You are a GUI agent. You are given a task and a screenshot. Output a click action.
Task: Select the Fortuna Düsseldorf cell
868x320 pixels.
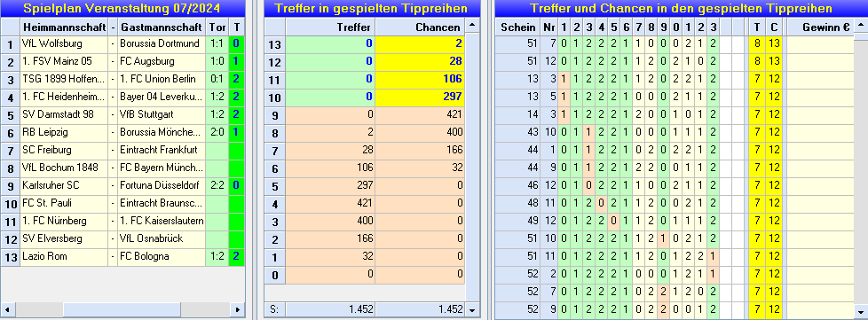tap(162, 185)
